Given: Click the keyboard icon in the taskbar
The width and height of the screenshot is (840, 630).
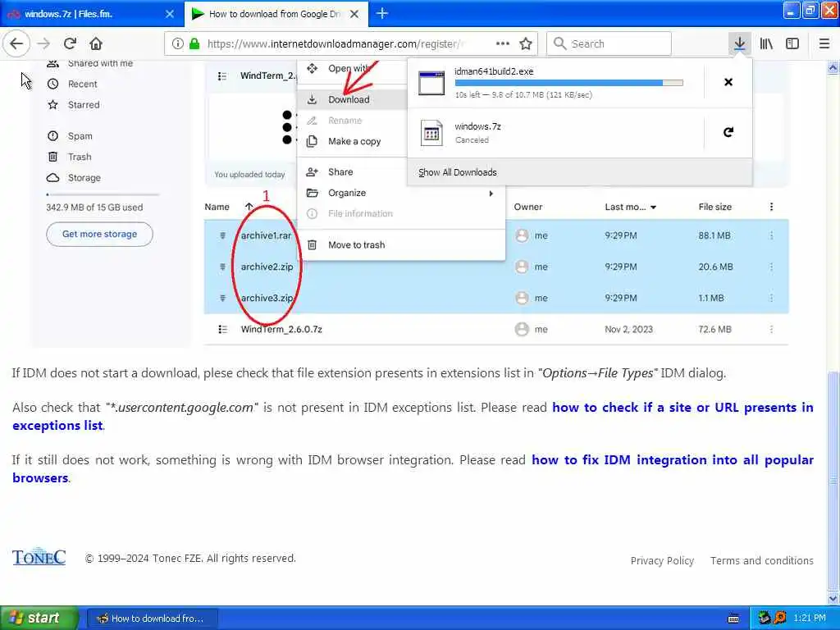Looking at the screenshot, I should pyautogui.click(x=734, y=619).
